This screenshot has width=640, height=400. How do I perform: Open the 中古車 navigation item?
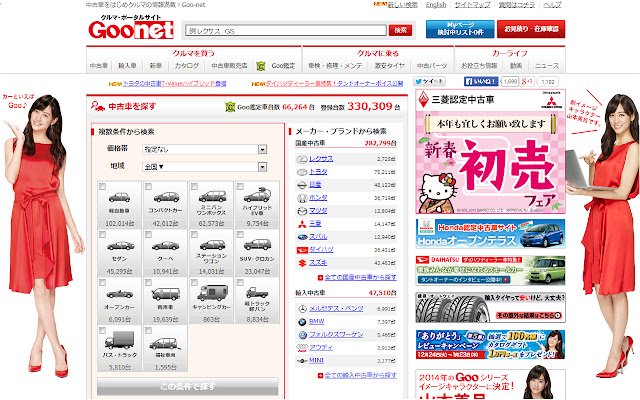point(99,66)
